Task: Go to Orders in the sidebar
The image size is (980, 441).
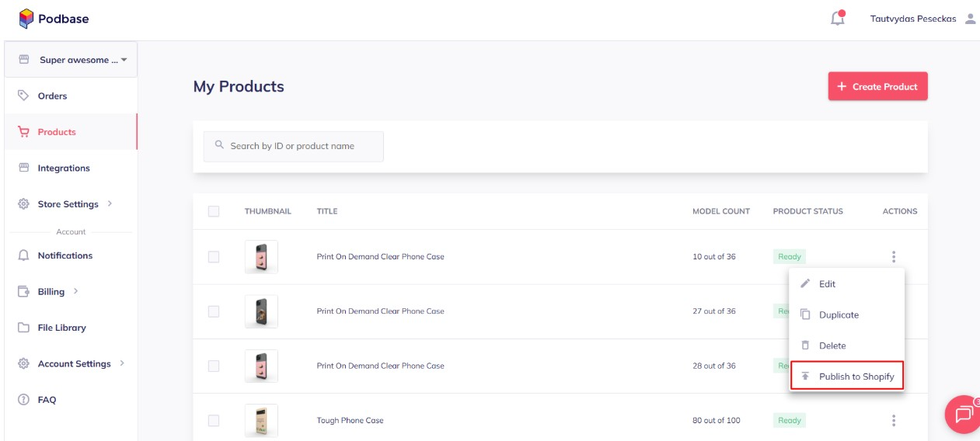Action: pos(52,96)
